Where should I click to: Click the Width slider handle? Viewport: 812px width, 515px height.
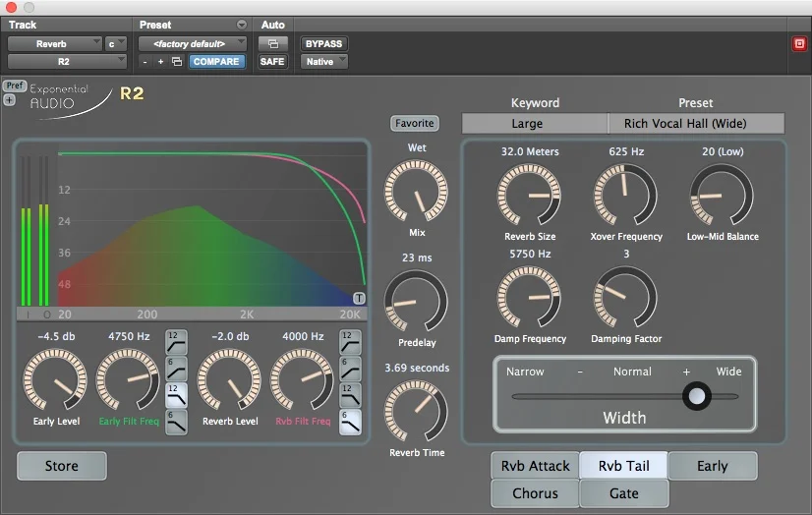(x=697, y=396)
